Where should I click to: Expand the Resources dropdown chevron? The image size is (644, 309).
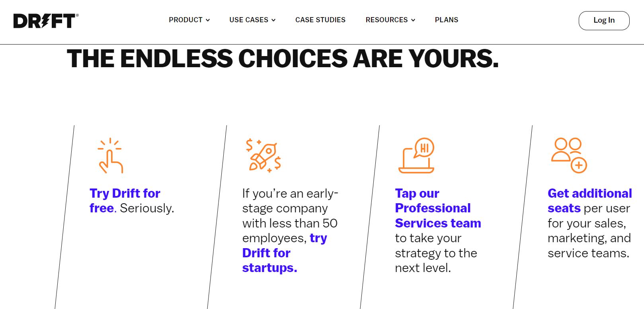(x=413, y=20)
